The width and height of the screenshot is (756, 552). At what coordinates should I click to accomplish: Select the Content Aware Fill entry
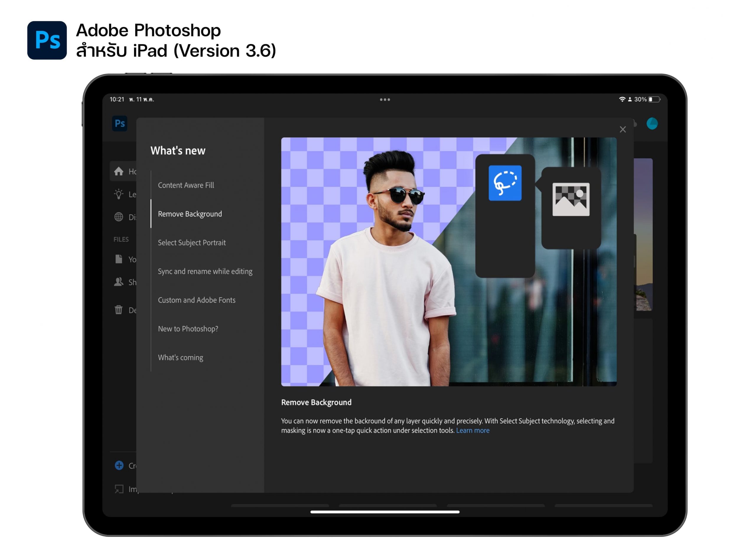[186, 185]
